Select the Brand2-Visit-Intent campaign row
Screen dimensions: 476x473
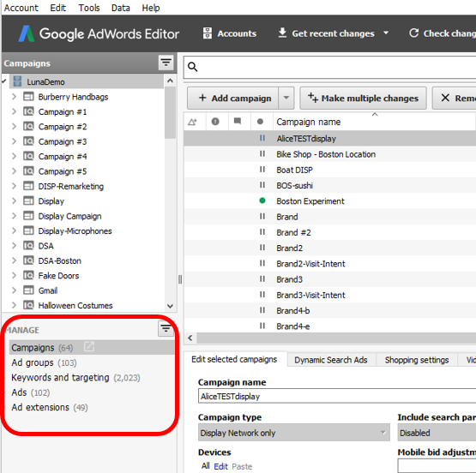pyautogui.click(x=330, y=263)
